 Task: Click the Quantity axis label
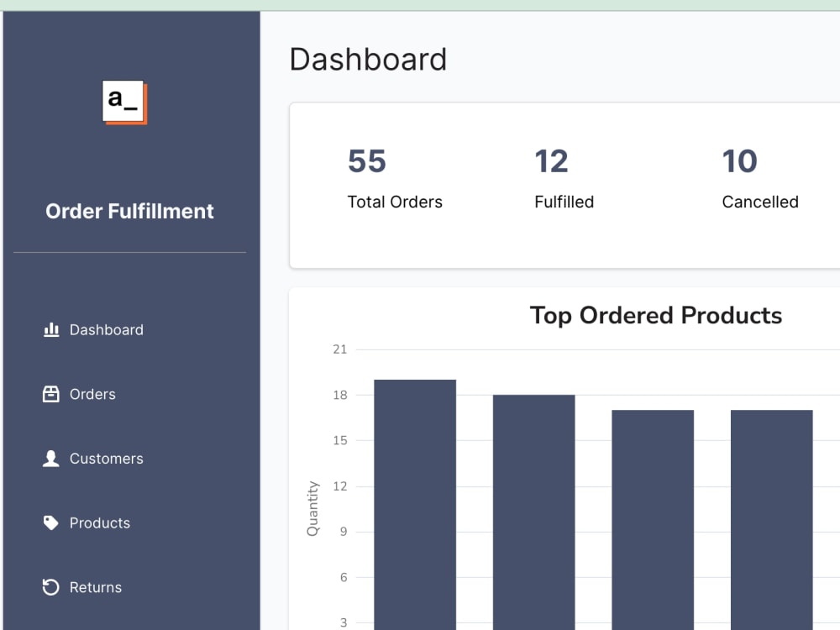[x=312, y=506]
